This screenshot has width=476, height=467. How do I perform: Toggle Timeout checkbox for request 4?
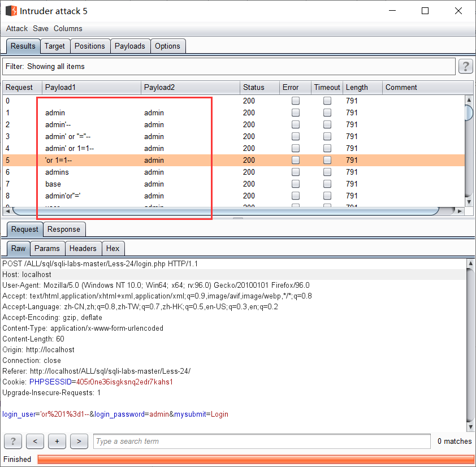[327, 148]
